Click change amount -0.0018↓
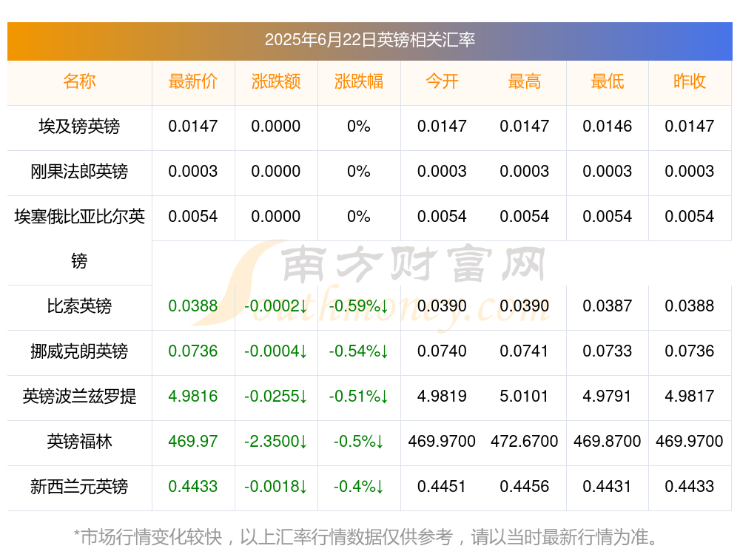 275,487
